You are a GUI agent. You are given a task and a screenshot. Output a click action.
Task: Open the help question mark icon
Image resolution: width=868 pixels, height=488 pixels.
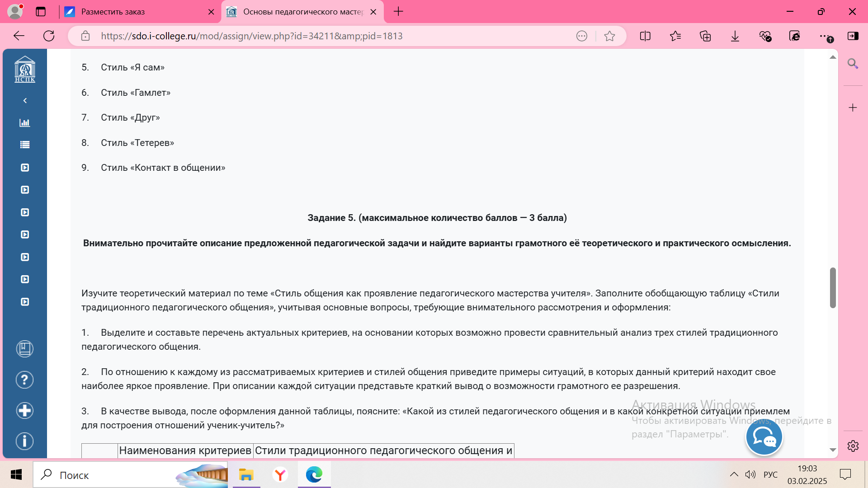(x=25, y=380)
